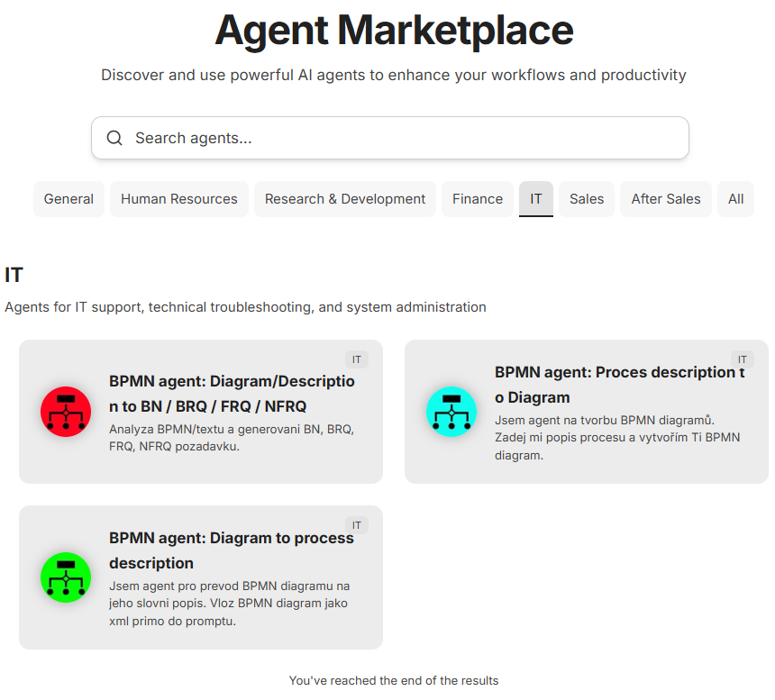Click IT tag on Diagram to process card
The height and width of the screenshot is (700, 775).
coord(357,525)
